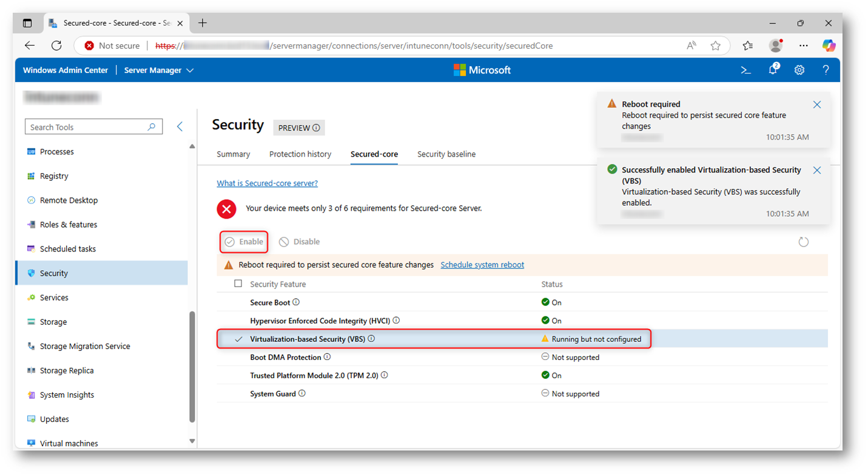The image size is (868, 476).
Task: Click the search magnifier in Search Tools
Action: click(x=152, y=127)
